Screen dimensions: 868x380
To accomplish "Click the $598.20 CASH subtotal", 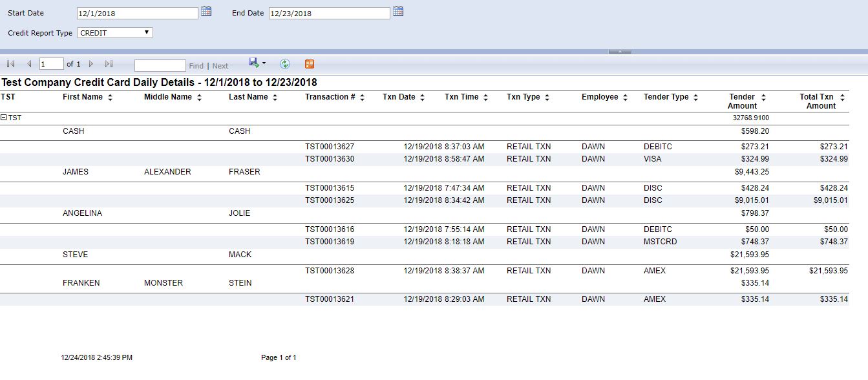I will point(755,131).
